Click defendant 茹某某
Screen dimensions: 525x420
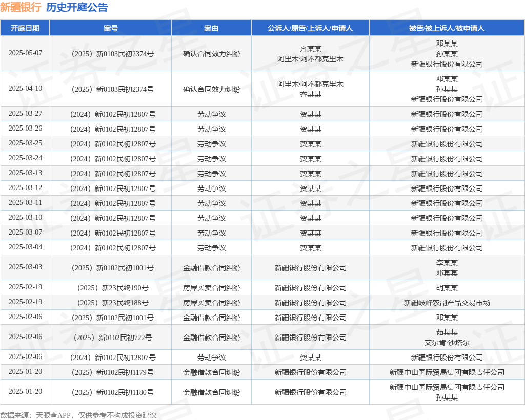(x=447, y=332)
